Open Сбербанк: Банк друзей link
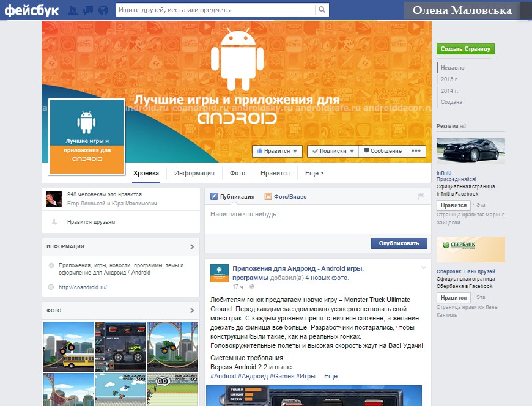 point(466,271)
